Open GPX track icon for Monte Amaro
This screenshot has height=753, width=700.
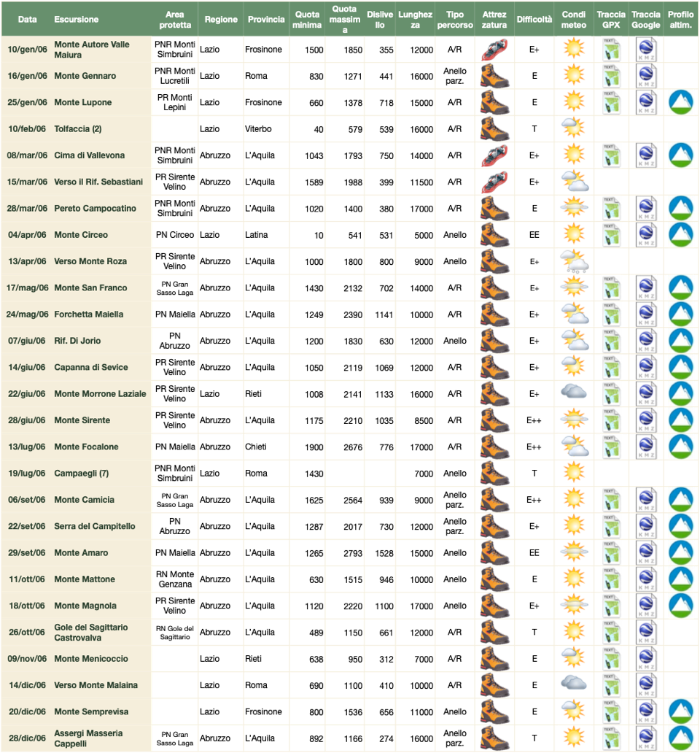pyautogui.click(x=611, y=553)
